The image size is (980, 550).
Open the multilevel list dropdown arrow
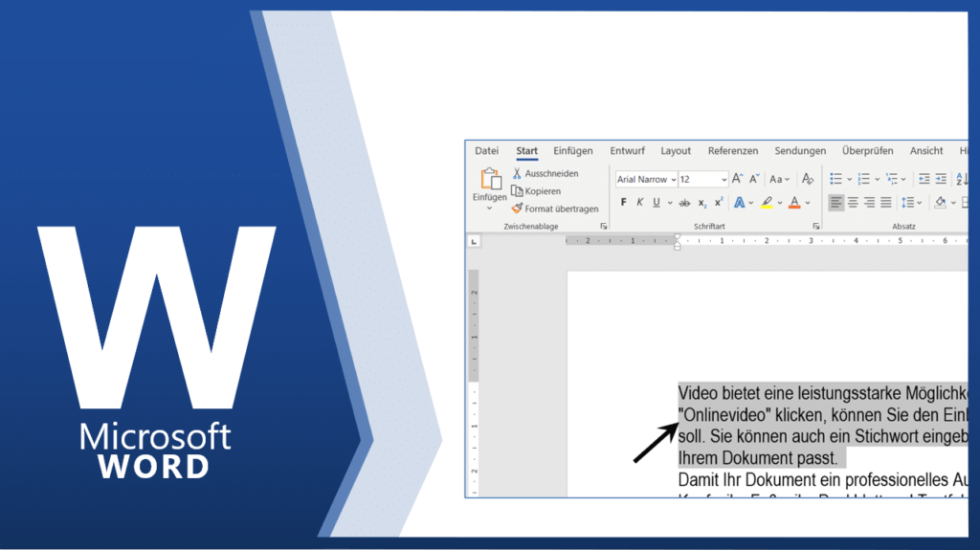pos(903,180)
